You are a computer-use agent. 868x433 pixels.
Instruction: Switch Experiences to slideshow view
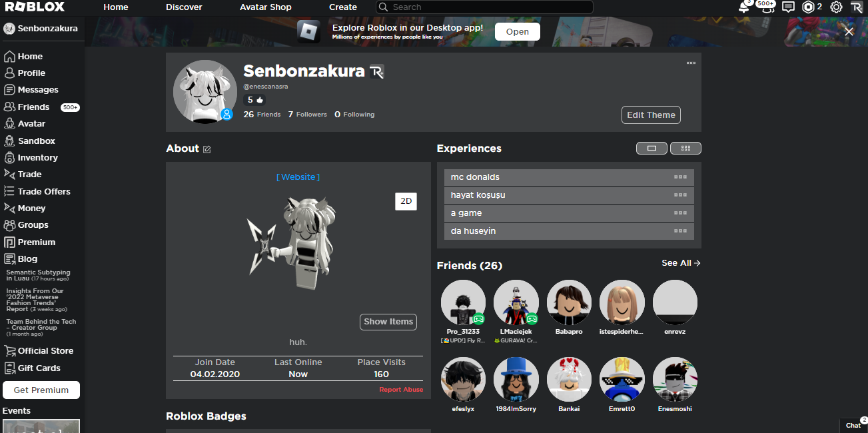point(651,149)
